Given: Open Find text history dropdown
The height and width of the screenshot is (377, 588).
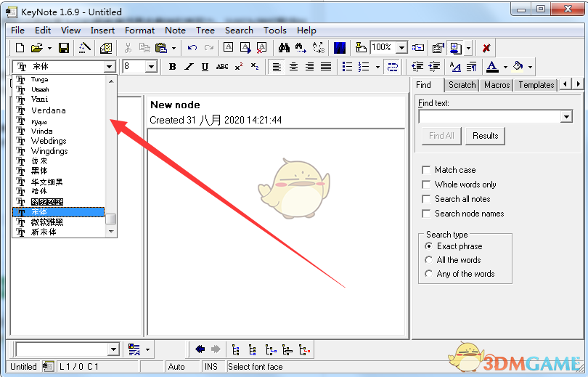Looking at the screenshot, I should [567, 117].
